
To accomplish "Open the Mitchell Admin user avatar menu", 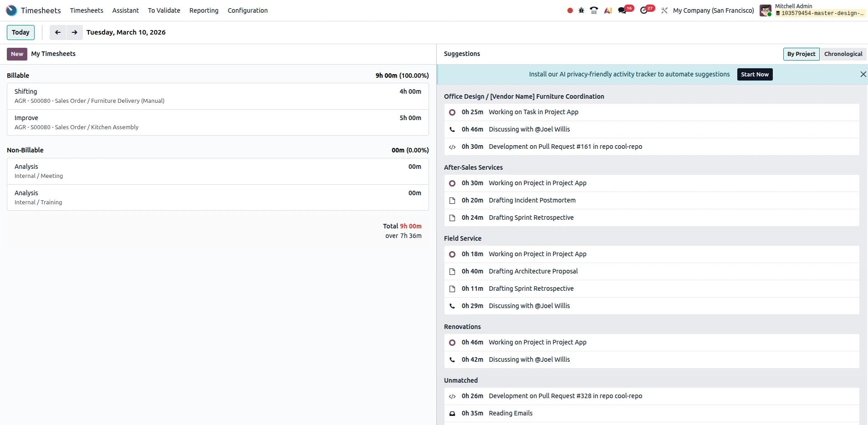I will (x=765, y=10).
